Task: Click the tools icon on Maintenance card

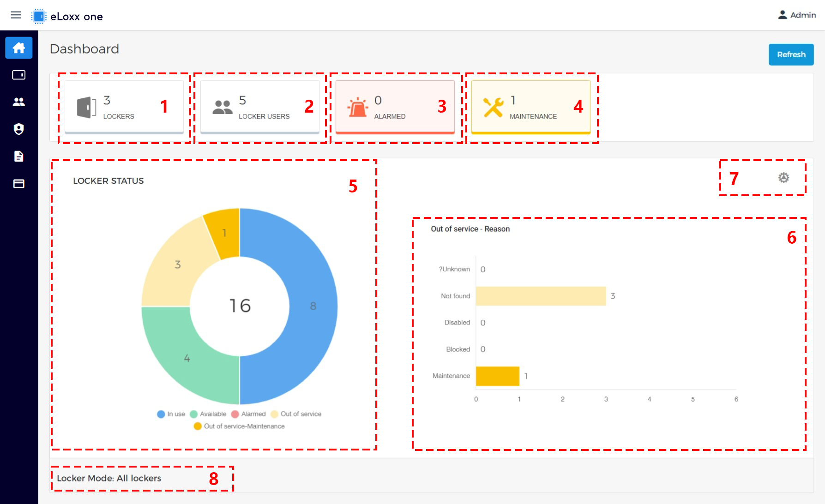Action: point(493,108)
